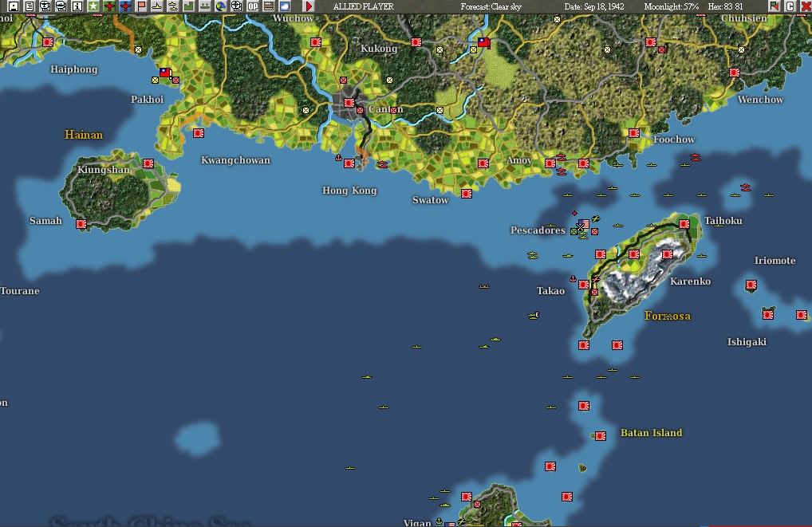812x527 pixels.
Task: Open the info 'i' toolbar icon
Action: pyautogui.click(x=77, y=6)
